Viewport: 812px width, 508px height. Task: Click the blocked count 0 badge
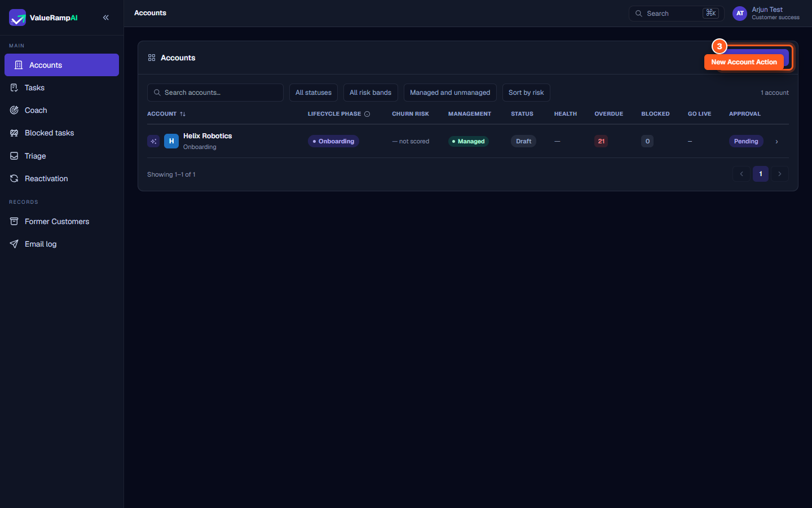[647, 141]
